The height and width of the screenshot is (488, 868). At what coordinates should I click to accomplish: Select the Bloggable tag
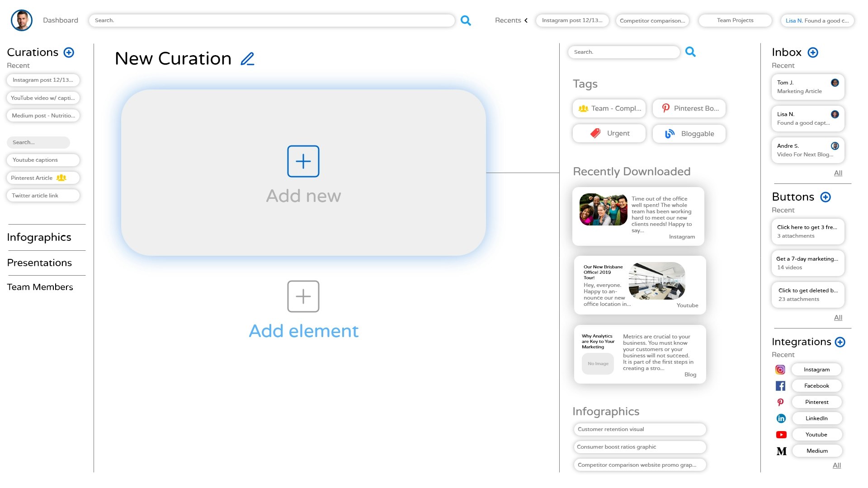click(689, 134)
